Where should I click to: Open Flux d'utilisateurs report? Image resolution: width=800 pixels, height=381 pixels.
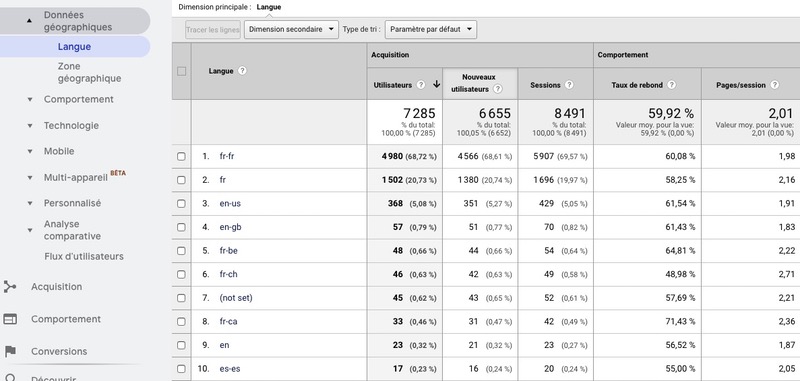(x=84, y=256)
